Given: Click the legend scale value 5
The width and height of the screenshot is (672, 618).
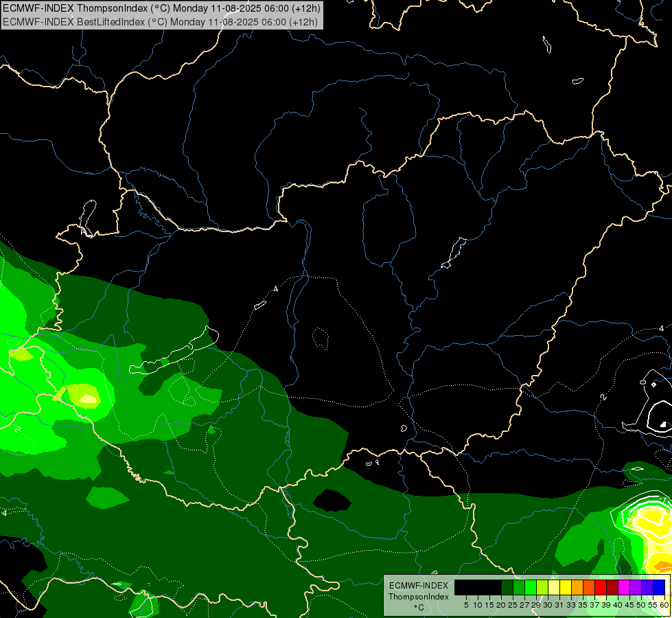Looking at the screenshot, I should (x=466, y=605).
